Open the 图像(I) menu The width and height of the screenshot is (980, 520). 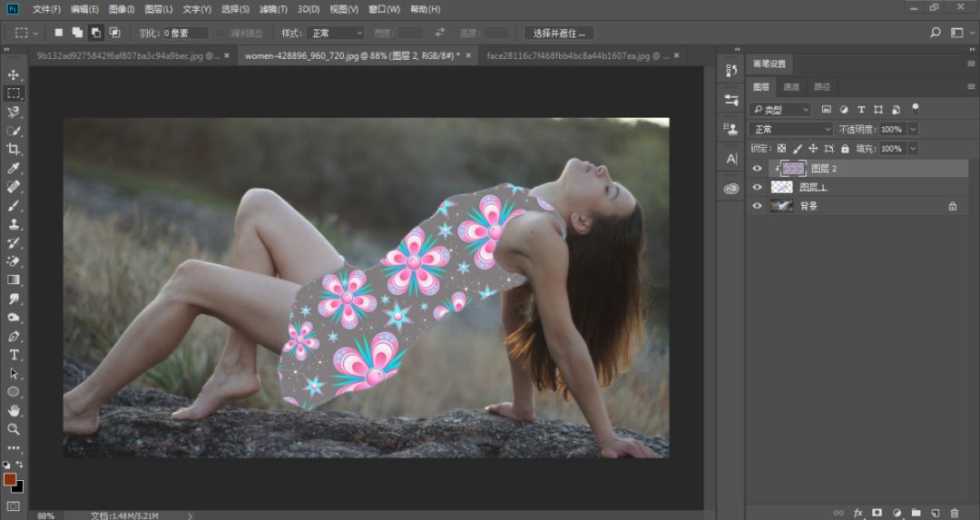tap(122, 9)
